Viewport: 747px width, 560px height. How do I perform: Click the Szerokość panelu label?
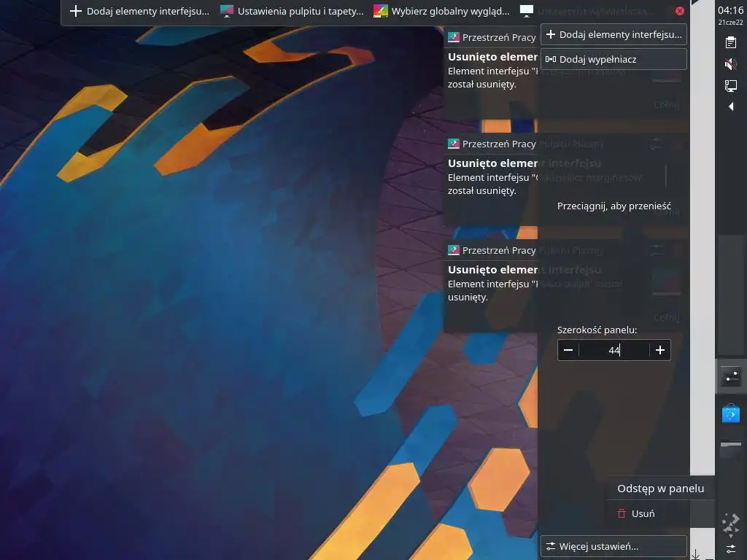point(597,330)
